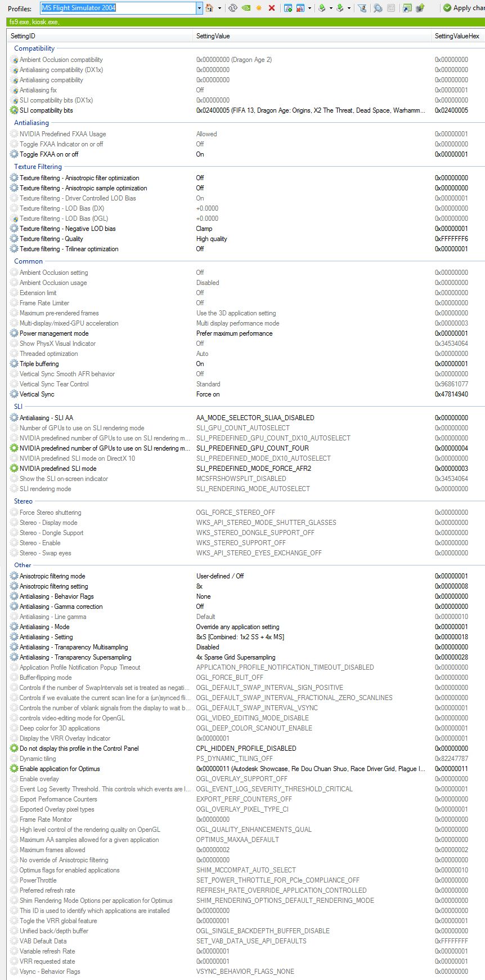Screen dimensions: 485x980
Task: Click the High quality value cell
Action: click(x=212, y=239)
